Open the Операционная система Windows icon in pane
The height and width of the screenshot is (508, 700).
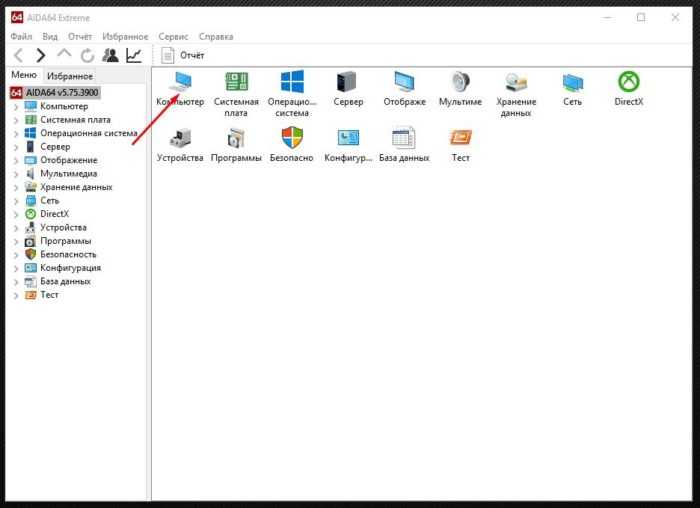click(x=292, y=81)
